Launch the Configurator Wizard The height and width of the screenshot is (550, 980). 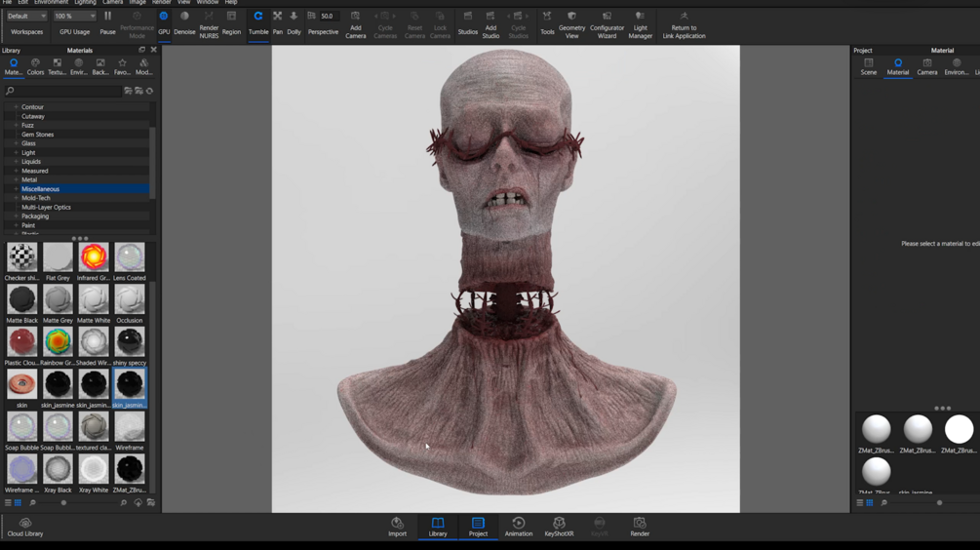click(x=607, y=25)
